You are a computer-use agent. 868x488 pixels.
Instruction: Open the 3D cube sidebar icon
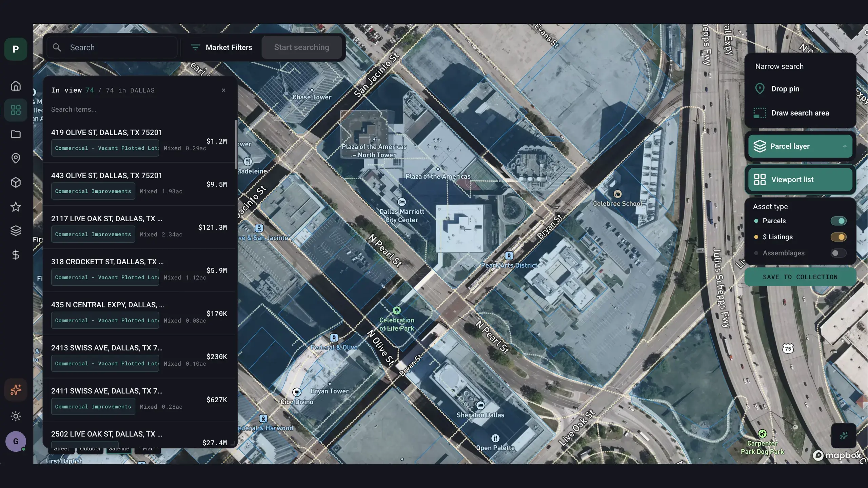(x=16, y=182)
